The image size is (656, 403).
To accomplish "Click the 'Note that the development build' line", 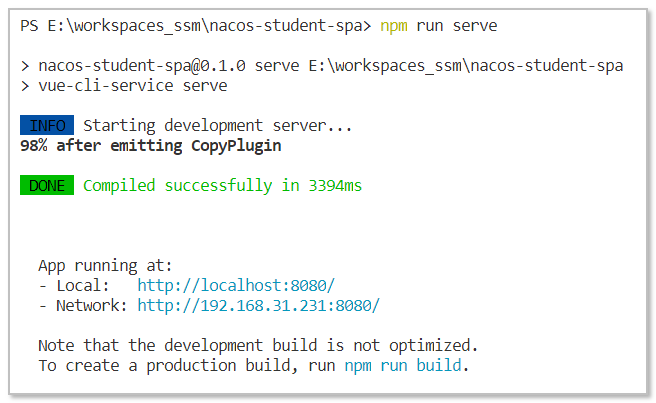I will (x=258, y=346).
